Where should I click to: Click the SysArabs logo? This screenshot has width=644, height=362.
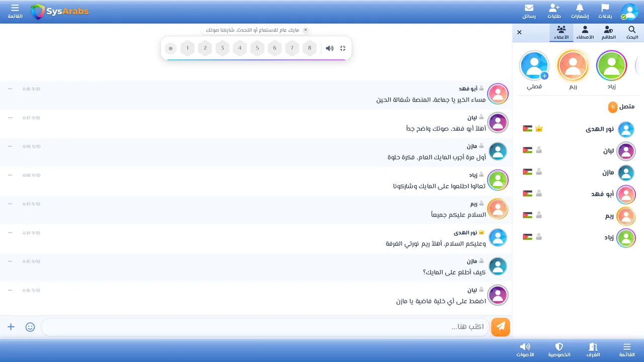(x=59, y=12)
